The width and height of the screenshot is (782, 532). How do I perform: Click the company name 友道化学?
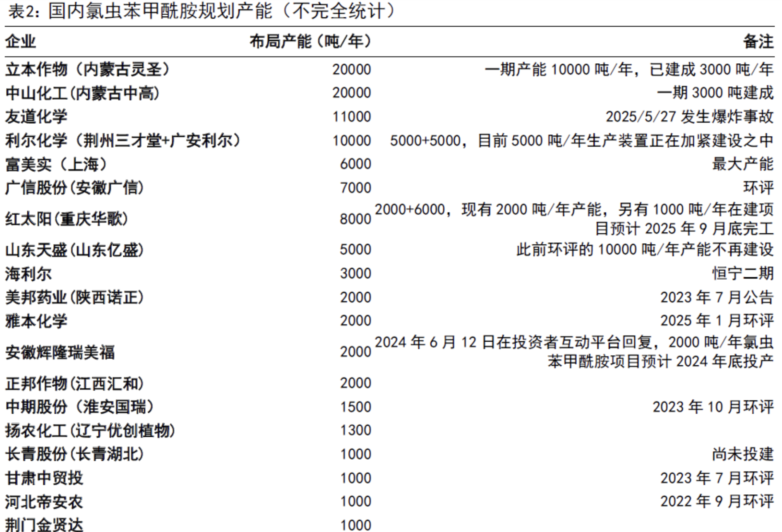tap(36, 117)
